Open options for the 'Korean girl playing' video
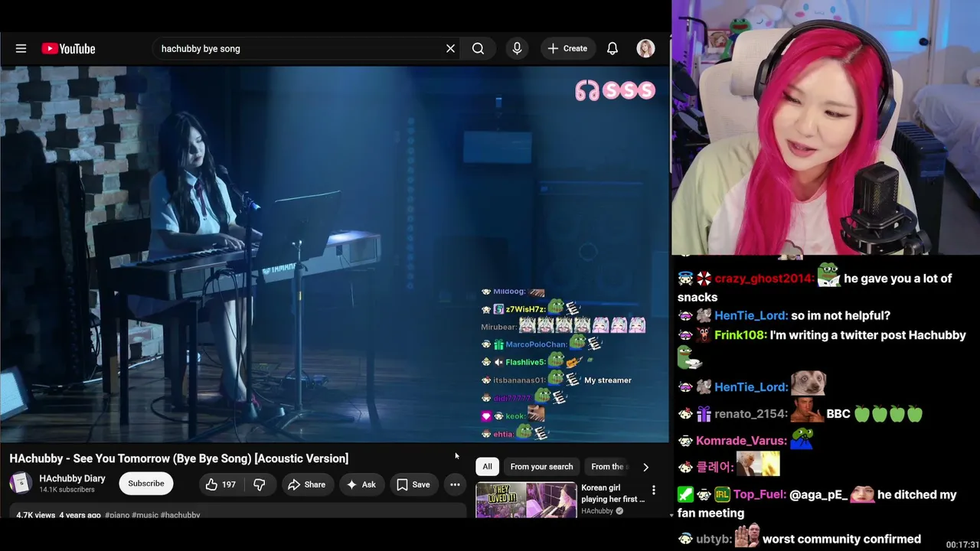The width and height of the screenshot is (980, 551). click(653, 490)
